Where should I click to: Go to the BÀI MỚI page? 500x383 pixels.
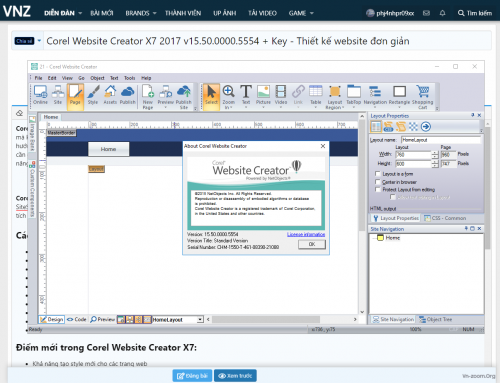(x=102, y=13)
